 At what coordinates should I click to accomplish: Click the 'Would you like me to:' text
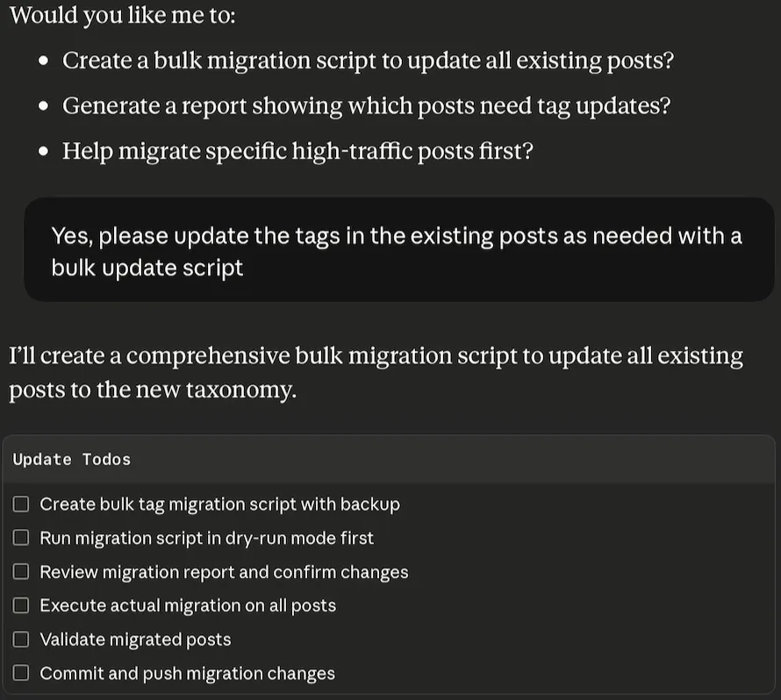[x=122, y=15]
